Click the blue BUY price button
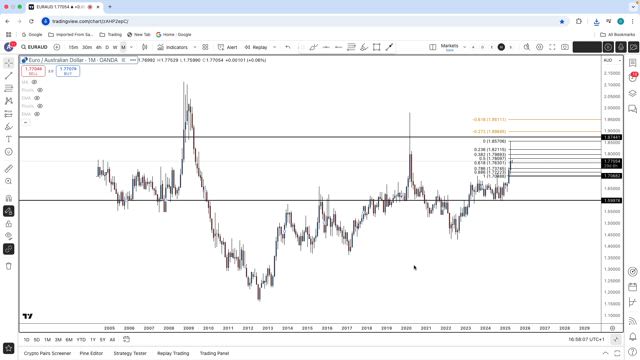 click(68, 71)
